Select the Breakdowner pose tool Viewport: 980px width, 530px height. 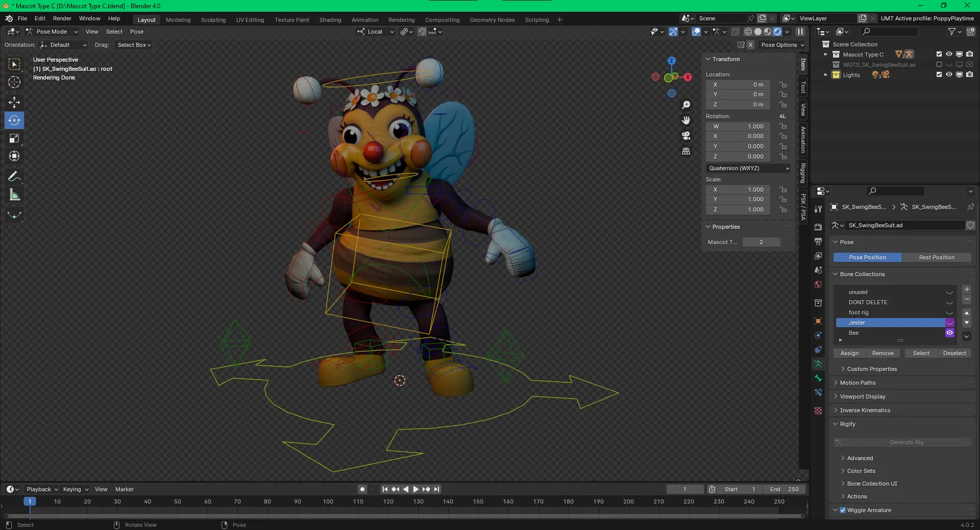pyautogui.click(x=14, y=215)
